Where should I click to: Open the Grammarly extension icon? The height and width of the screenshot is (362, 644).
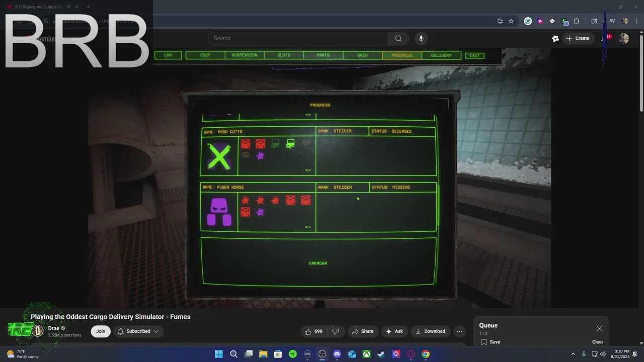pyautogui.click(x=528, y=21)
